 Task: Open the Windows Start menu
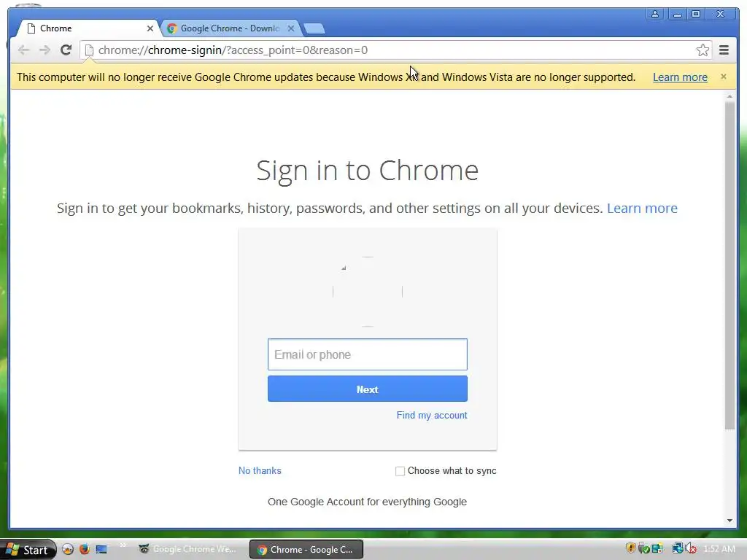click(28, 550)
